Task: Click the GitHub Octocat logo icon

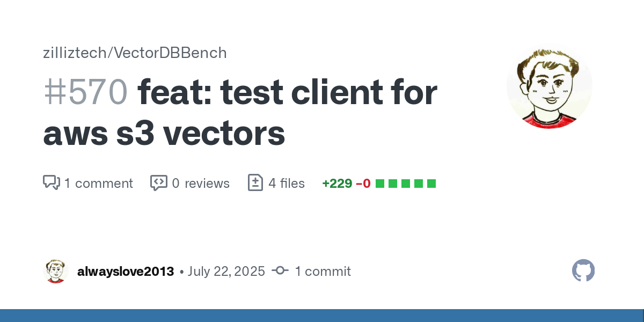Action: [583, 271]
